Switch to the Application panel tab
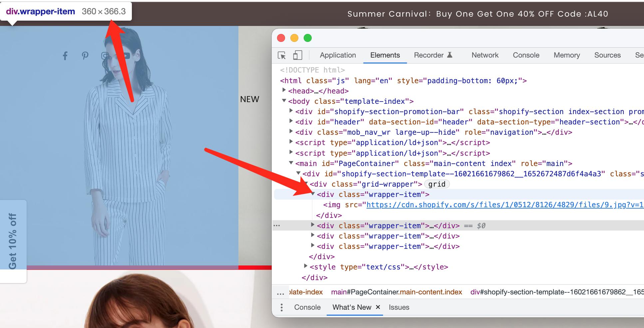 pyautogui.click(x=338, y=55)
